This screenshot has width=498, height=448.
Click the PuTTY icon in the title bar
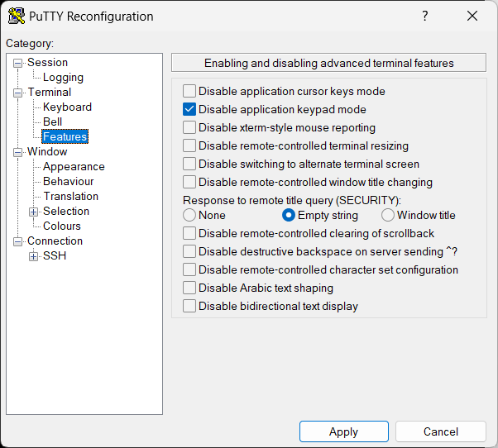pos(17,16)
